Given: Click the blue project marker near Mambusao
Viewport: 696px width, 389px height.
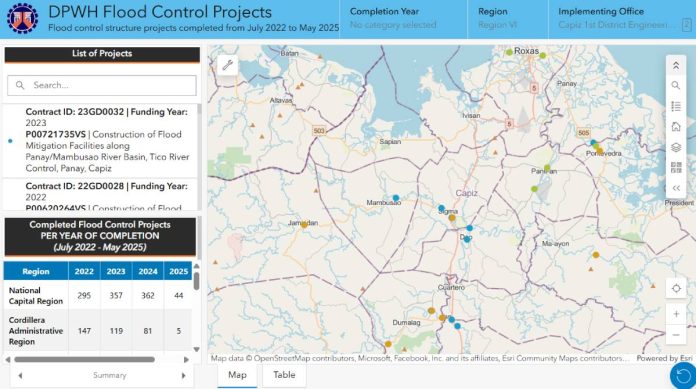Looking at the screenshot, I should click(396, 198).
